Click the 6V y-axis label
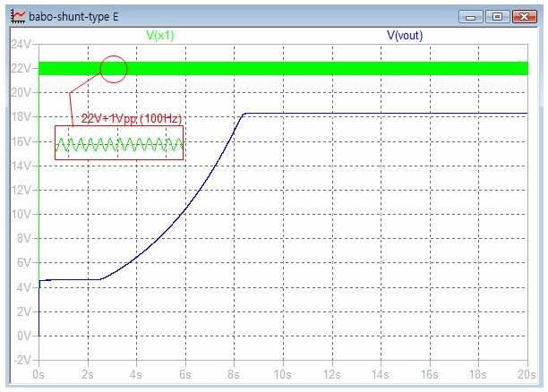This screenshot has width=548, height=392. 24,263
